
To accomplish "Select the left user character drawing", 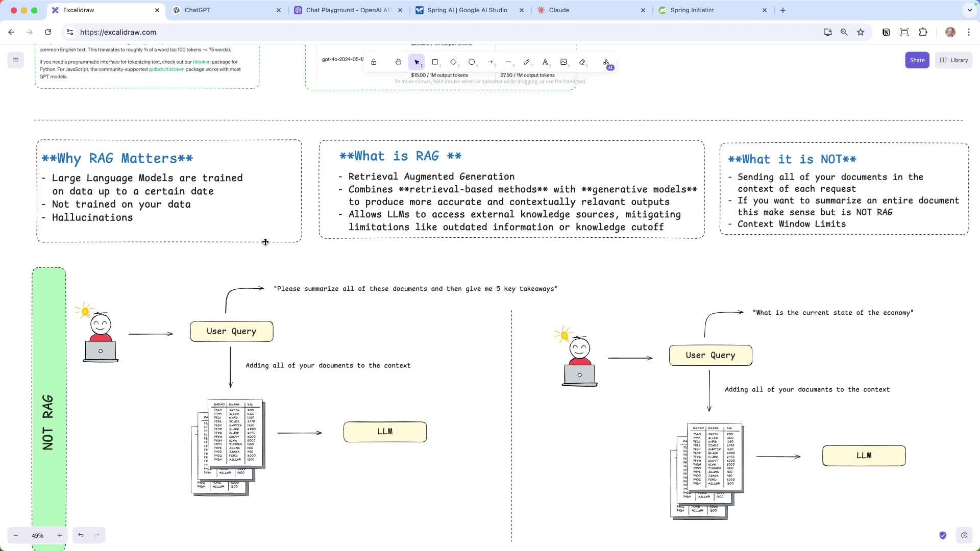I will coord(97,333).
